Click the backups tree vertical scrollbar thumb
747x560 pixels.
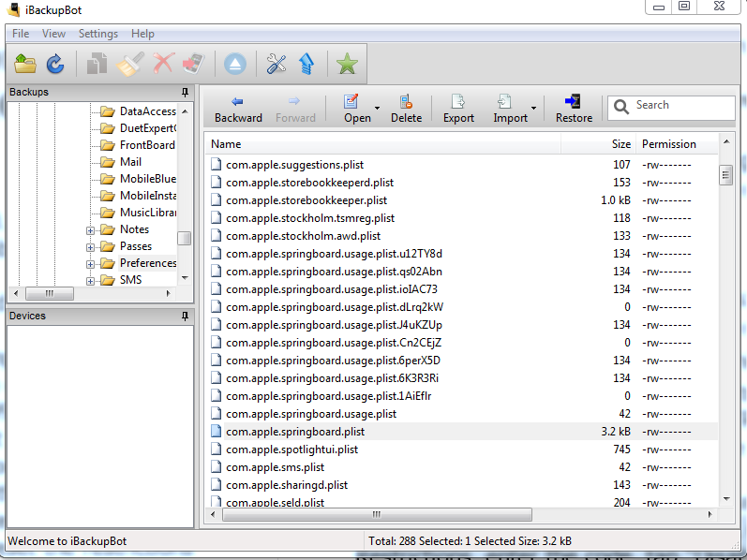pos(184,238)
